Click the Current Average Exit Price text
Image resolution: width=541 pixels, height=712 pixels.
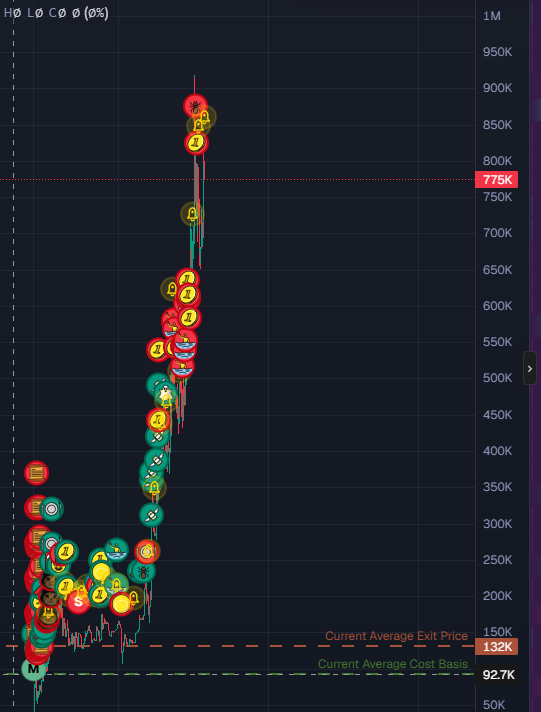tap(396, 636)
